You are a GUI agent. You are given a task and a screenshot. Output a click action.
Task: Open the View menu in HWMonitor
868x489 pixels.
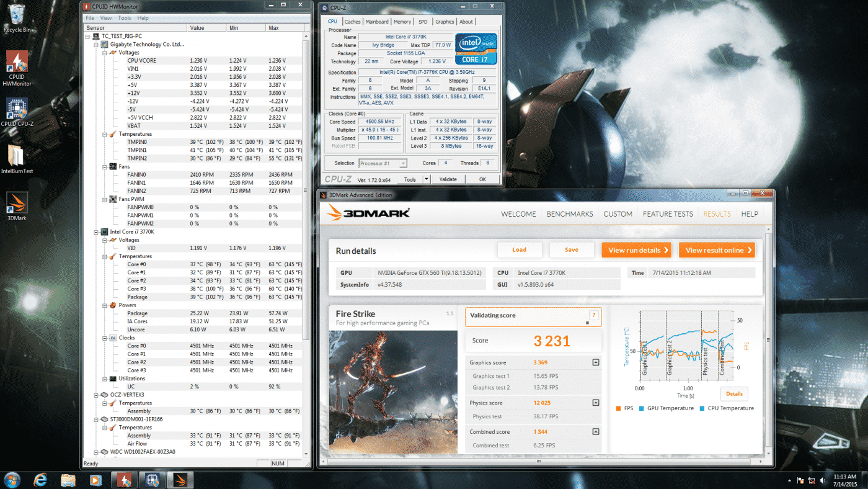click(x=106, y=18)
